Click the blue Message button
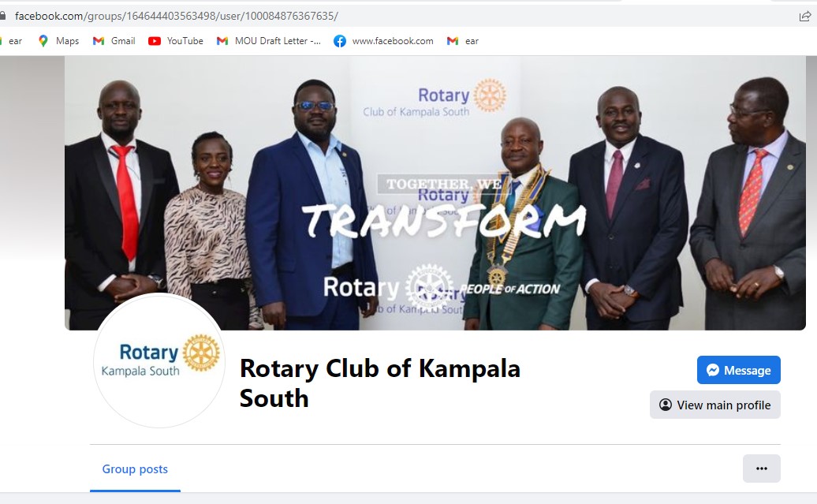 (x=738, y=370)
